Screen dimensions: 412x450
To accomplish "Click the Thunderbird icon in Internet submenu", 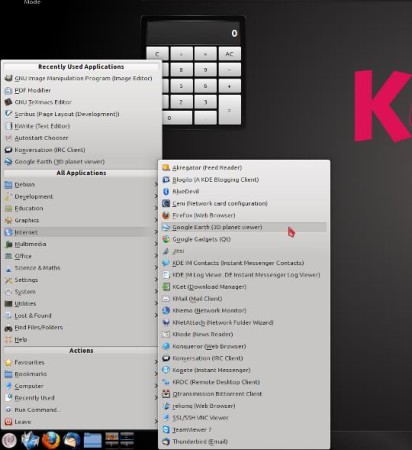I will [x=166, y=441].
